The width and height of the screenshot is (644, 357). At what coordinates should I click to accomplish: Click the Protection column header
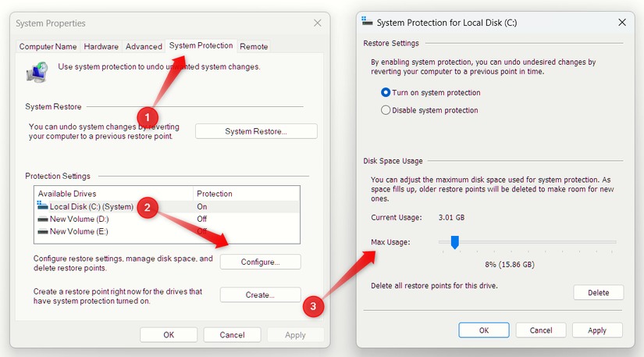coord(215,194)
